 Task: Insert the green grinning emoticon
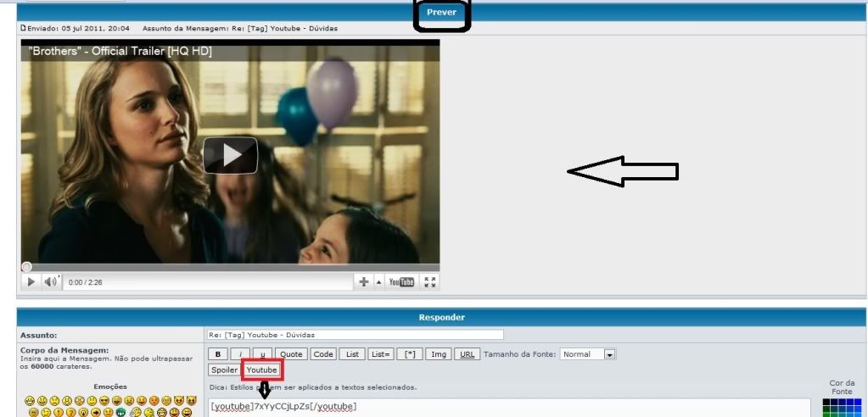[120, 413]
